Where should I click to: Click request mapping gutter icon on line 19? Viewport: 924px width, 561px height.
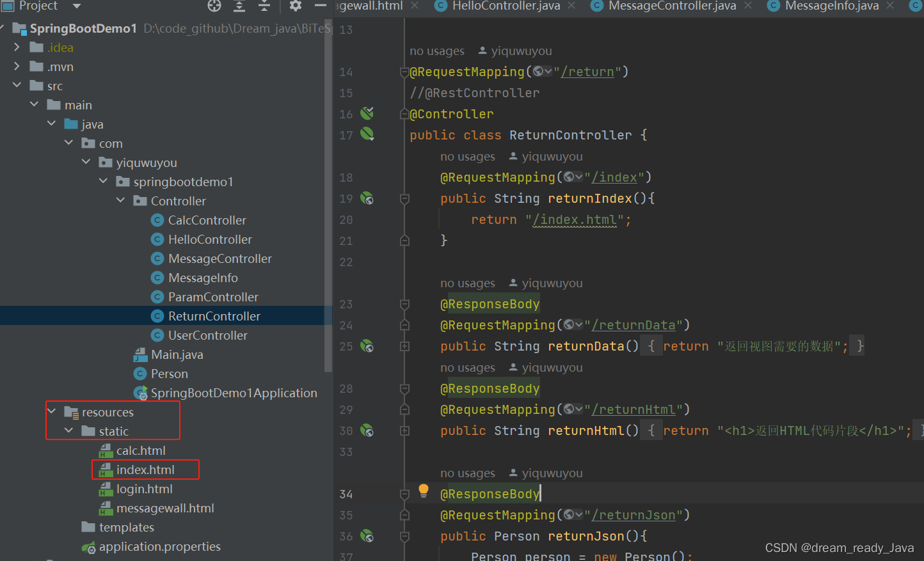[x=367, y=198]
